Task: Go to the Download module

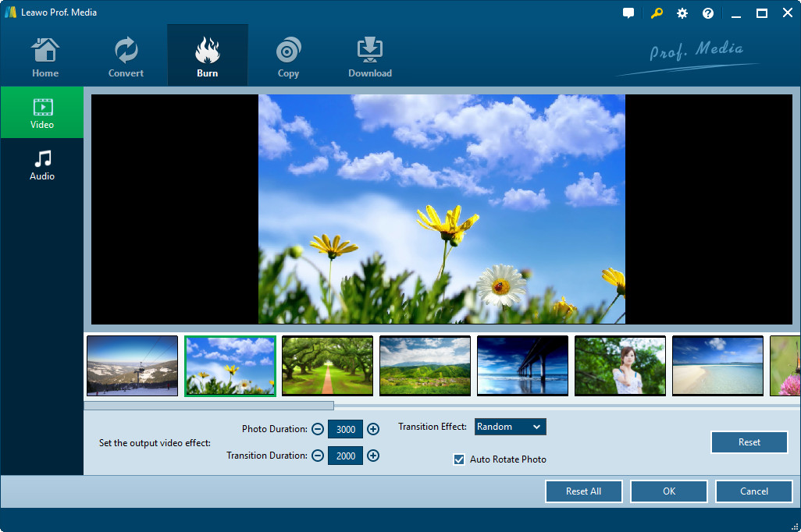Action: [370, 57]
